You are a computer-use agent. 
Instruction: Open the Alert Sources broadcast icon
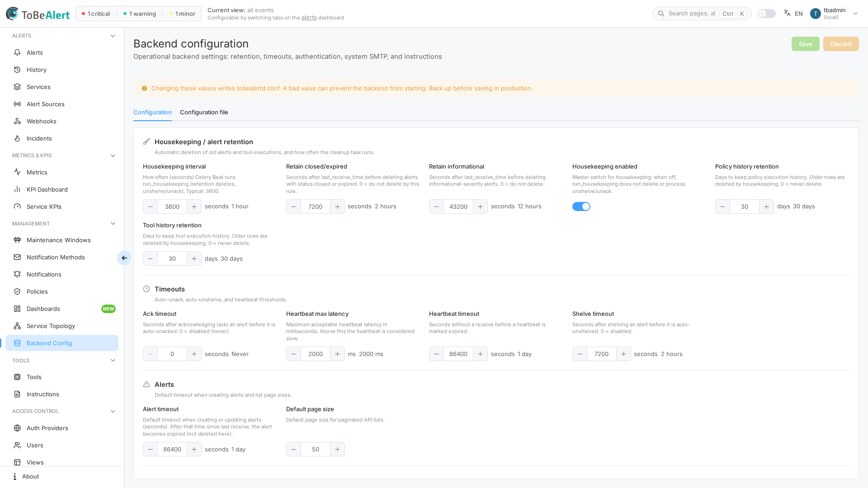[x=17, y=104]
